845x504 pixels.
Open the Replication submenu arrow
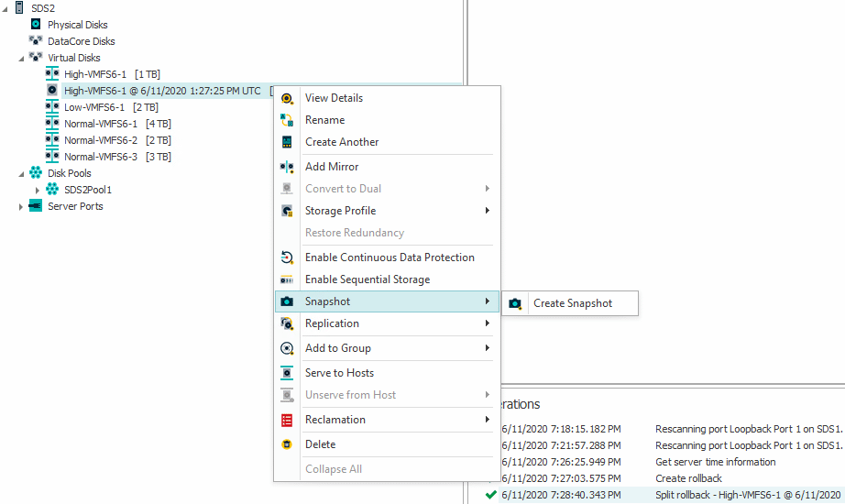(488, 323)
